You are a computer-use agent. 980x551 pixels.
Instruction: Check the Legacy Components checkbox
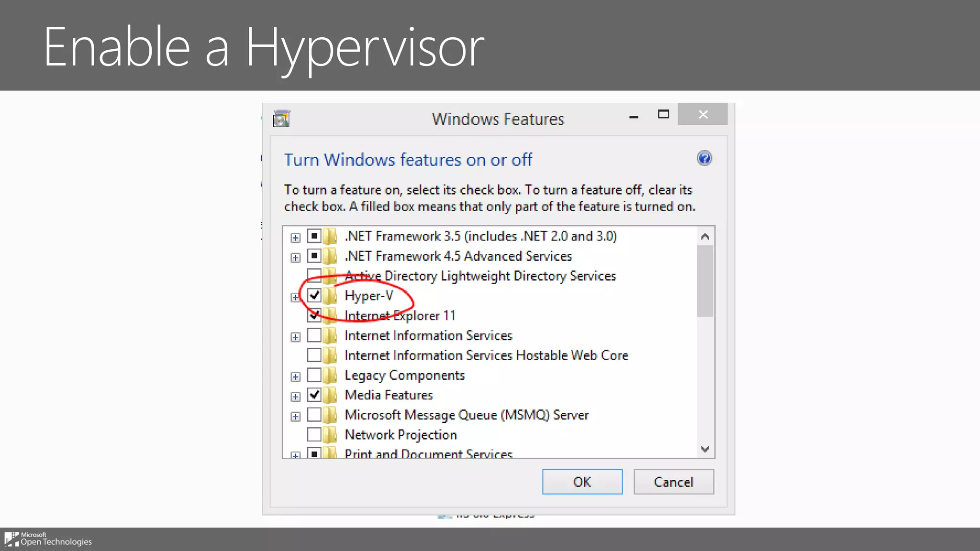(314, 375)
